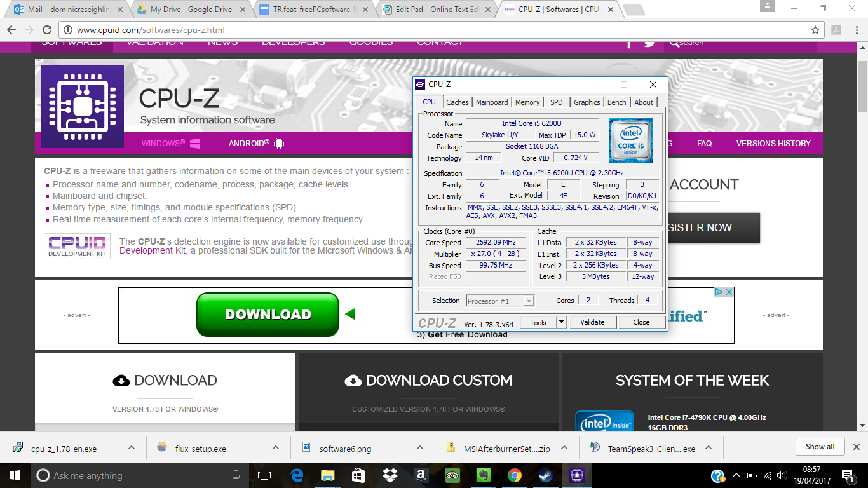
Task: Close the advert with its X icon
Action: point(729,292)
